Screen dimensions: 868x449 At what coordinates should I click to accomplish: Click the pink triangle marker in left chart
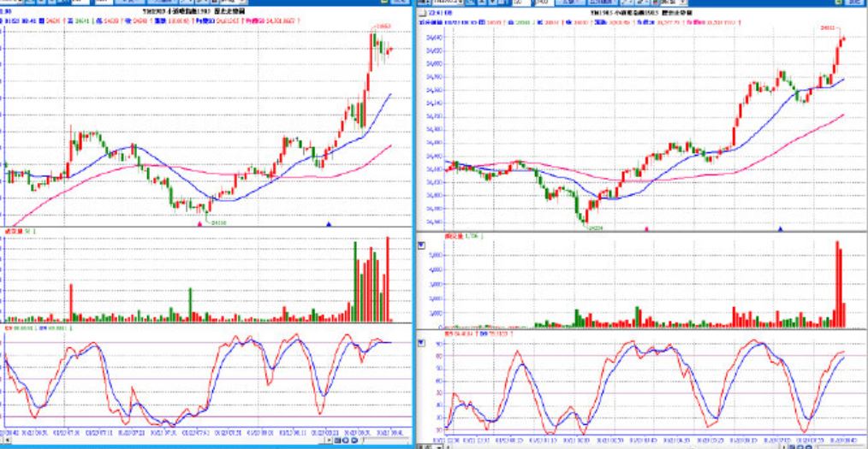tap(200, 223)
